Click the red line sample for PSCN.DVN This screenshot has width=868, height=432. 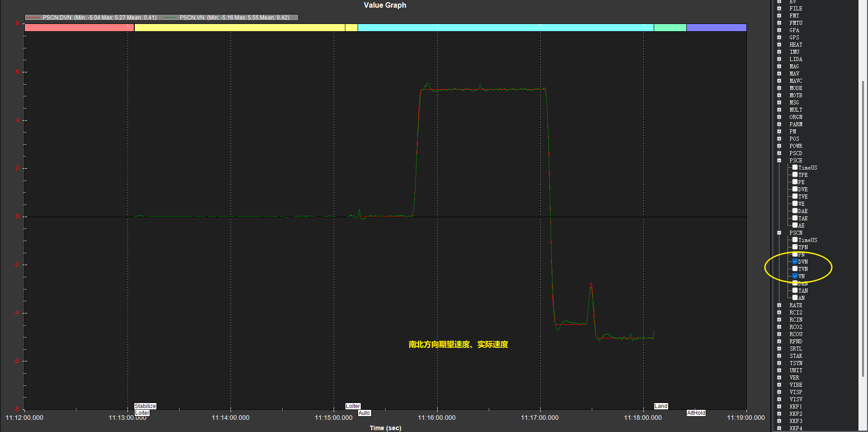coord(33,18)
